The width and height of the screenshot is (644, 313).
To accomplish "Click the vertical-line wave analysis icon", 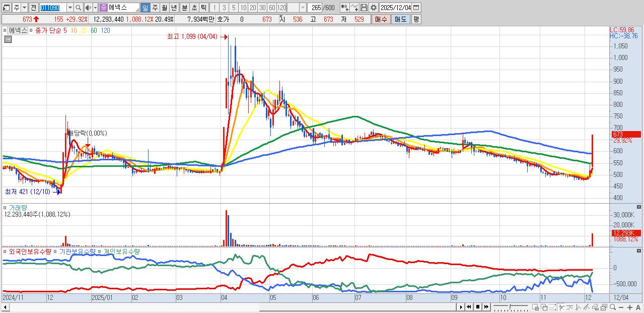I will point(579,307).
